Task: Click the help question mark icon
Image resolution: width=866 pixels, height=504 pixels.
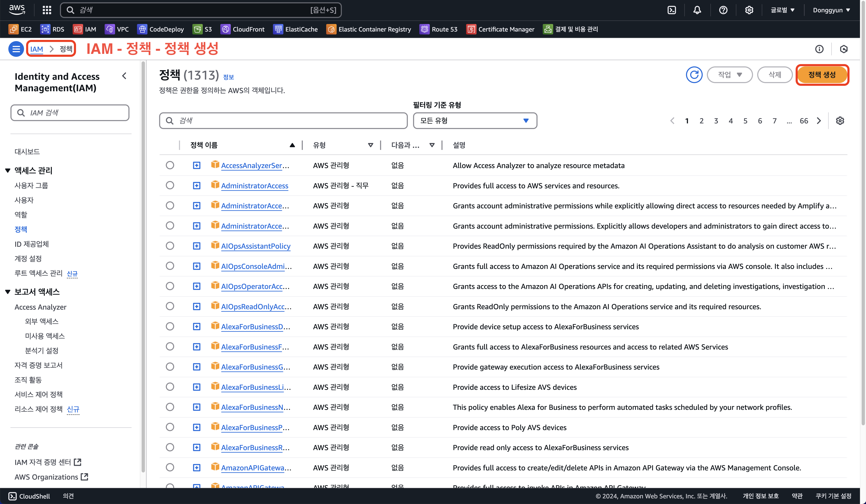Action: coord(723,10)
